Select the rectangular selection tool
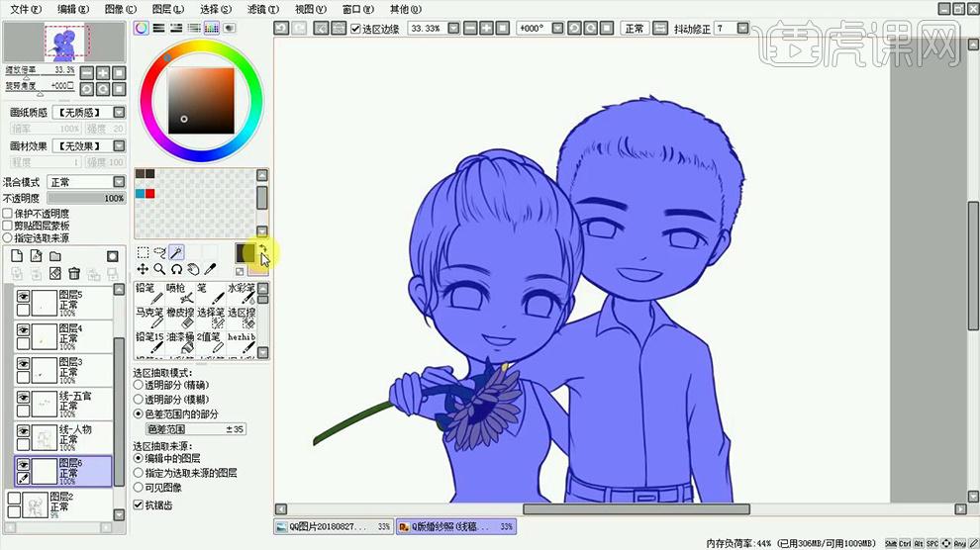Image resolution: width=980 pixels, height=550 pixels. (143, 252)
